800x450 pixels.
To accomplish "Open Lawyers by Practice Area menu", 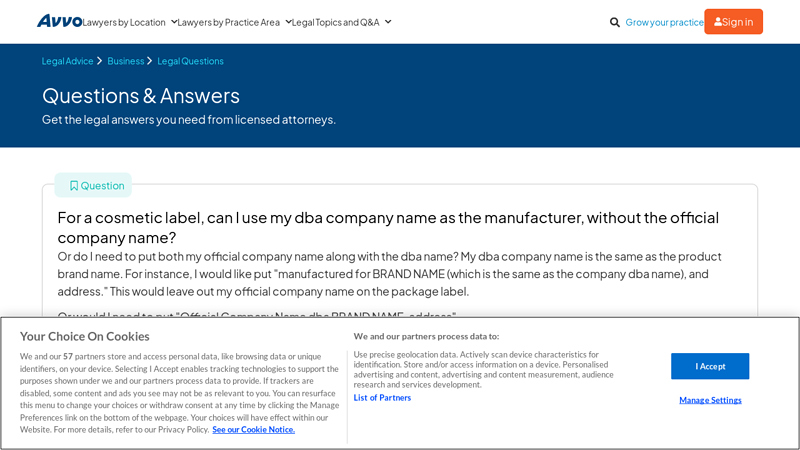I will (x=229, y=22).
